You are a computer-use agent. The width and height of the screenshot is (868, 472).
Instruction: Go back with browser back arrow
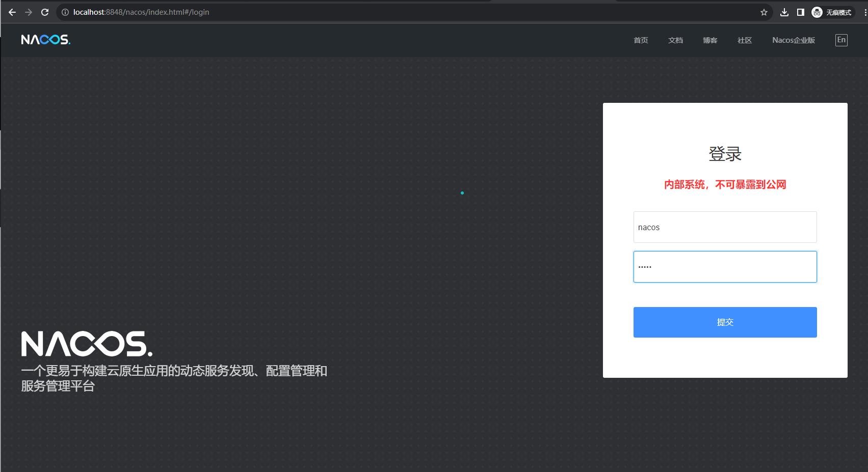[12, 12]
